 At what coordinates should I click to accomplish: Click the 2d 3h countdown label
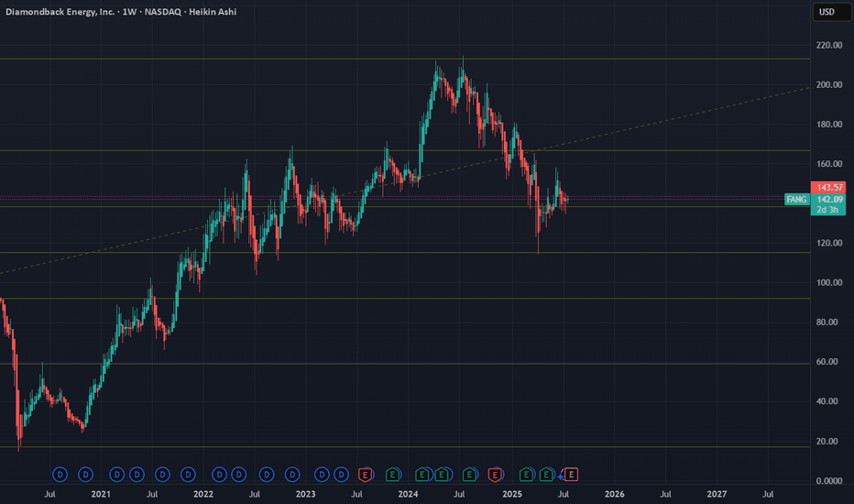[827, 210]
